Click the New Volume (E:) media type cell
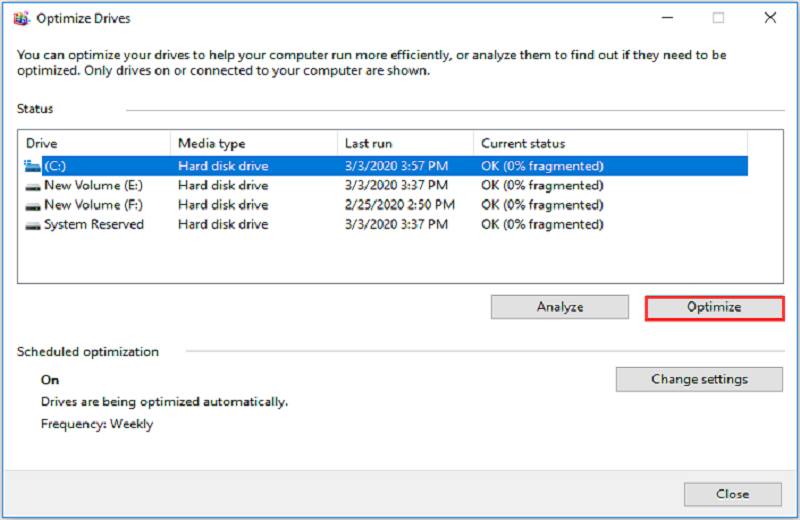This screenshot has height=520, width=800. (x=223, y=186)
